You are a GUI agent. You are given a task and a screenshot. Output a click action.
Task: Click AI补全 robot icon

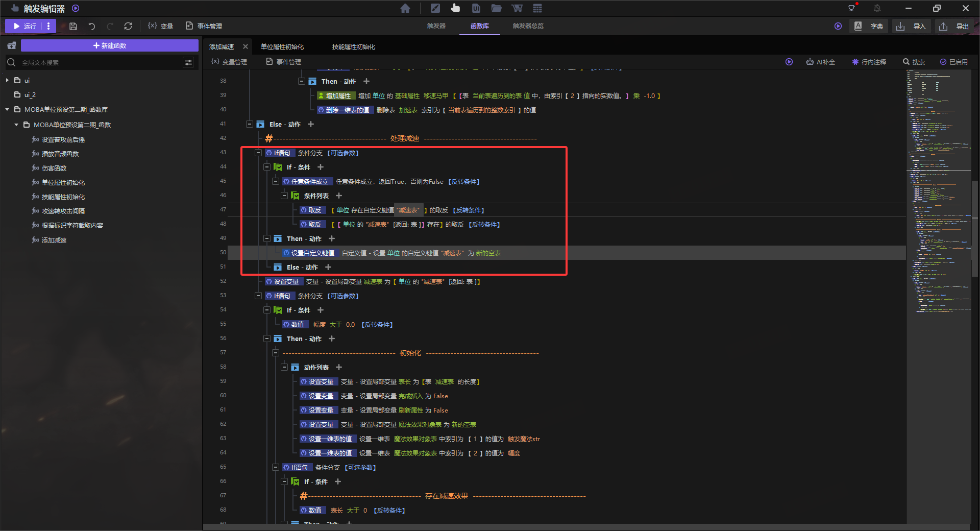810,62
